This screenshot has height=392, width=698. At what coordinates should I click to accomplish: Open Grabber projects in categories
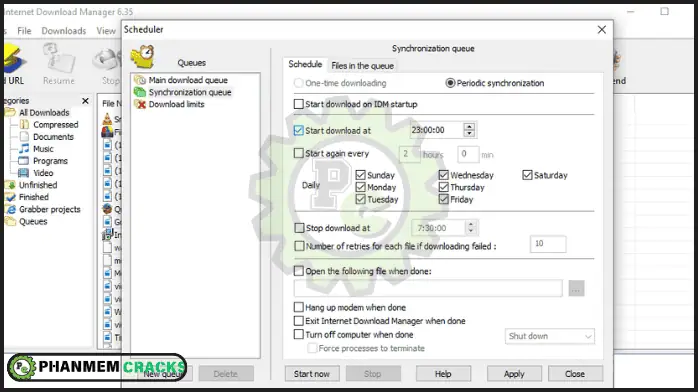pyautogui.click(x=49, y=209)
